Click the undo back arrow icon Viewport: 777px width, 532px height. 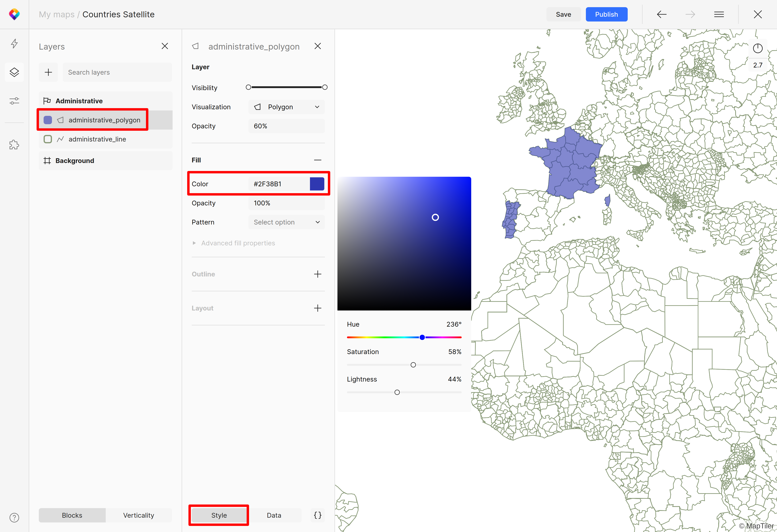click(x=661, y=14)
